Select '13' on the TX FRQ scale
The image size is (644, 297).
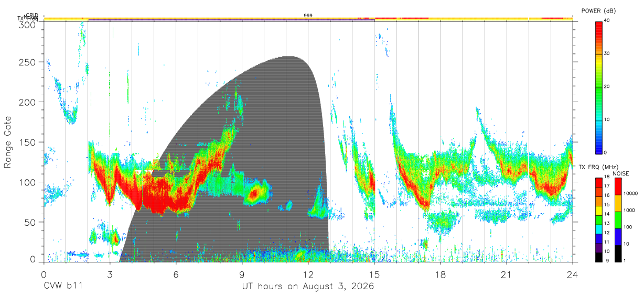tap(607, 223)
